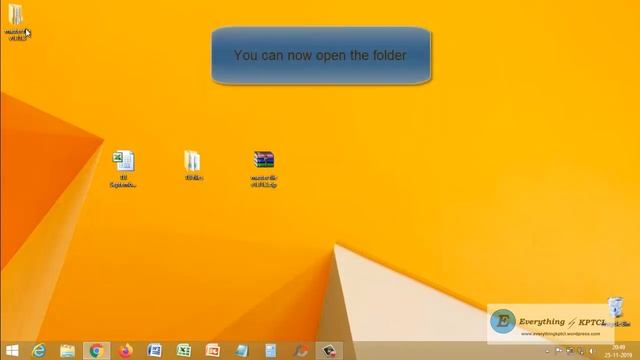Open File Explorer in the taskbar
The height and width of the screenshot is (360, 640).
(67, 351)
